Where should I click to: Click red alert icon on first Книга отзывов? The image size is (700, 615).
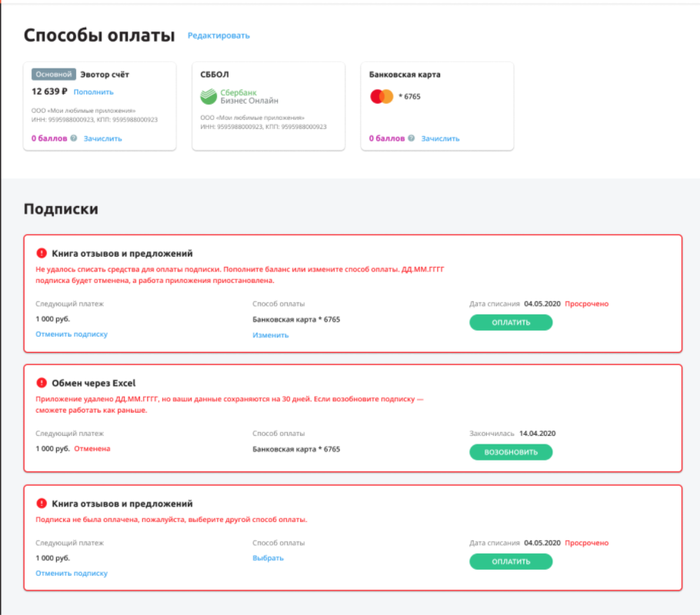42,254
